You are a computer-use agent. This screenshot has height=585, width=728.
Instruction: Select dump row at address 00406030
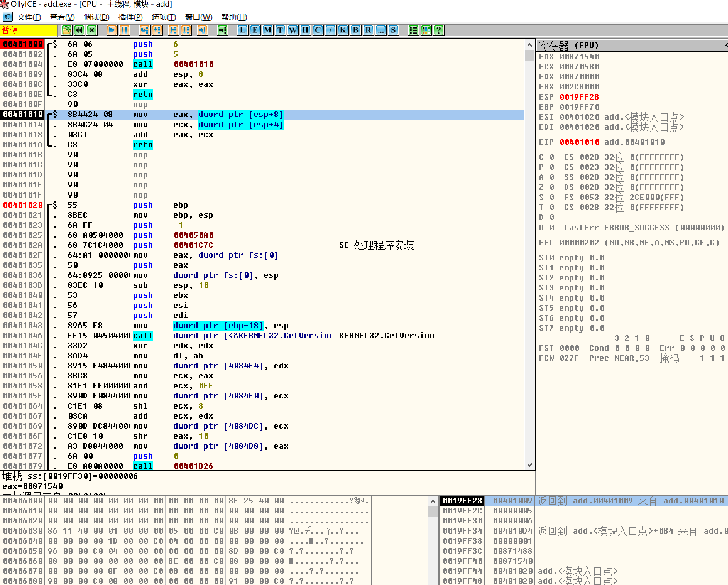[x=186, y=531]
